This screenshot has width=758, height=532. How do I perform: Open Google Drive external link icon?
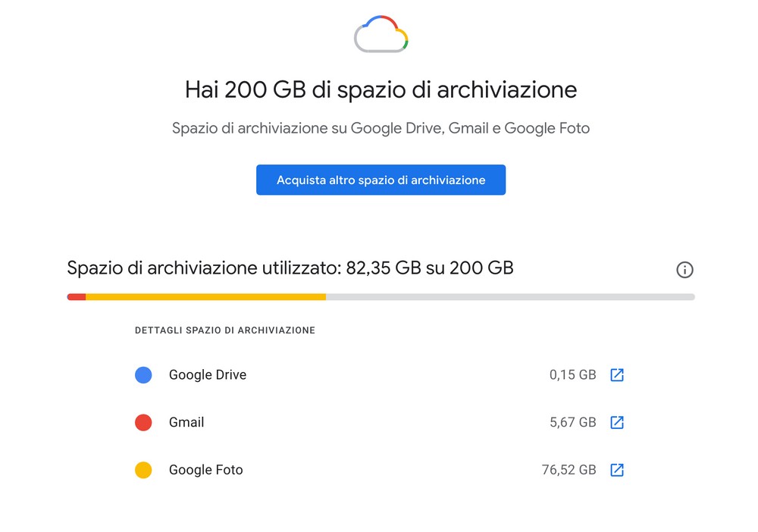pos(617,375)
